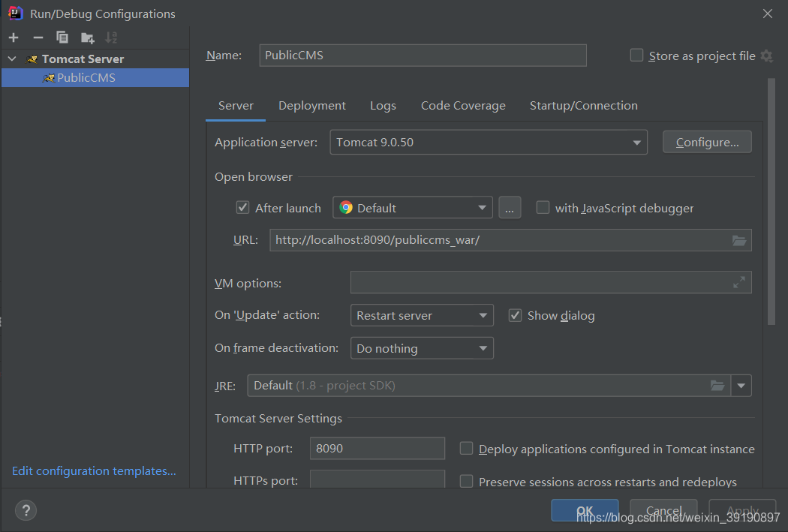Viewport: 788px width, 532px height.
Task: Collapse the Tomcat Server tree node
Action: click(13, 59)
